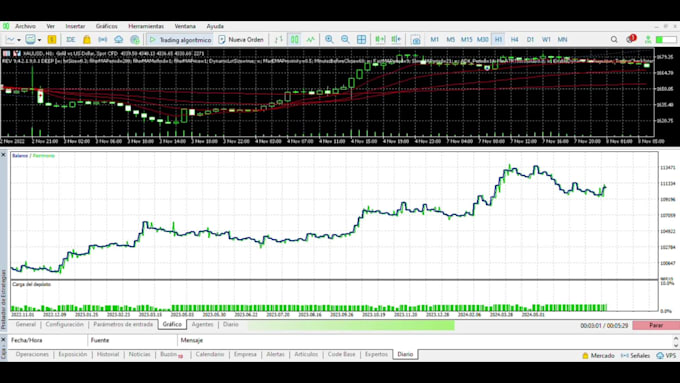This screenshot has height=383, width=680.
Task: Select bar chart display icon
Action: pyautogui.click(x=278, y=39)
